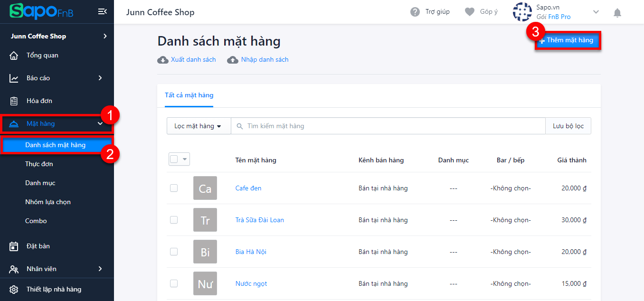Open the Lọc mặt hàng filter dropdown
This screenshot has height=301, width=644.
pos(198,126)
